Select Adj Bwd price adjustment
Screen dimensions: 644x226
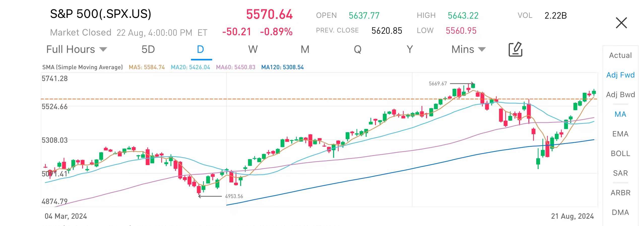620,95
